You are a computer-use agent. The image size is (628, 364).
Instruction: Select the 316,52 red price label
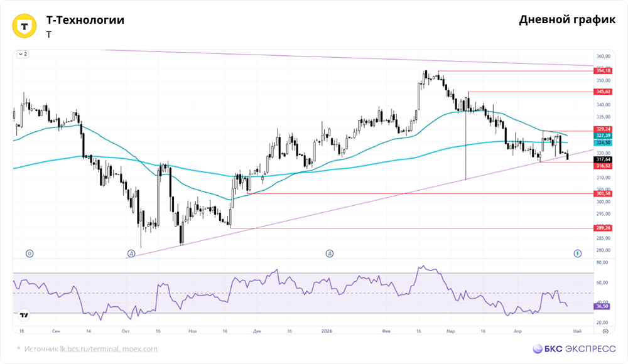click(603, 166)
